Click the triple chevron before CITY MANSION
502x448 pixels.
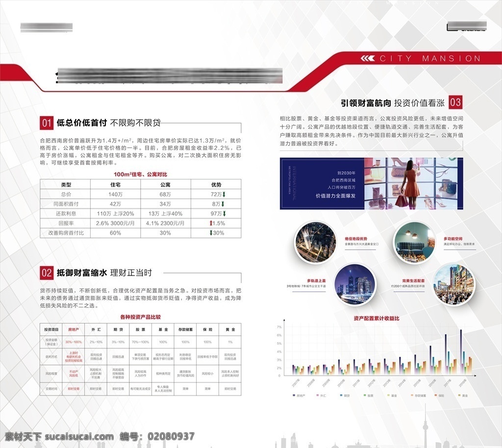click(368, 58)
